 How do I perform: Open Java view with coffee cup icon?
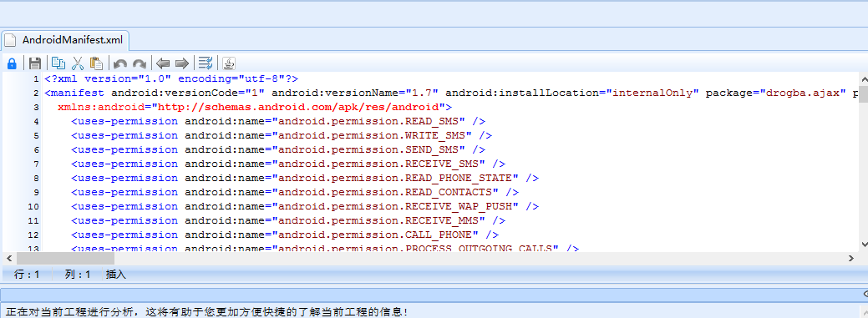pos(229,63)
